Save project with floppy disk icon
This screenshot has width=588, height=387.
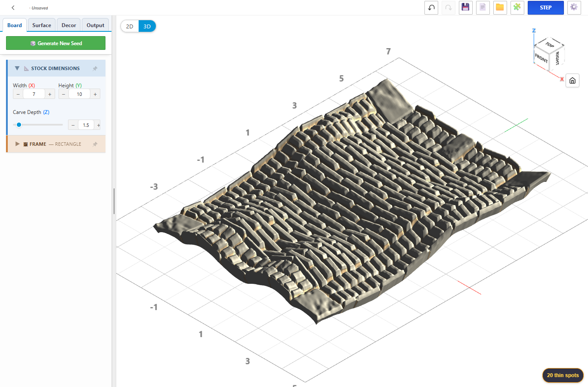(465, 8)
